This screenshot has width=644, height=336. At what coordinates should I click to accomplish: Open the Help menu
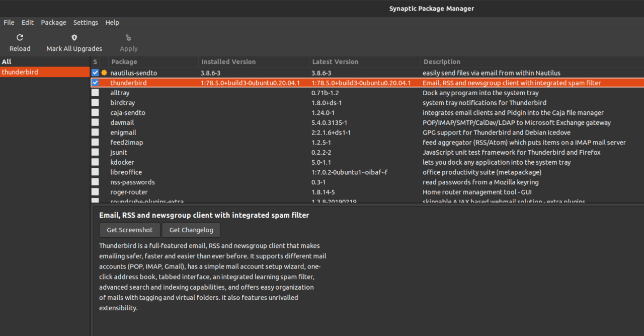(x=112, y=23)
